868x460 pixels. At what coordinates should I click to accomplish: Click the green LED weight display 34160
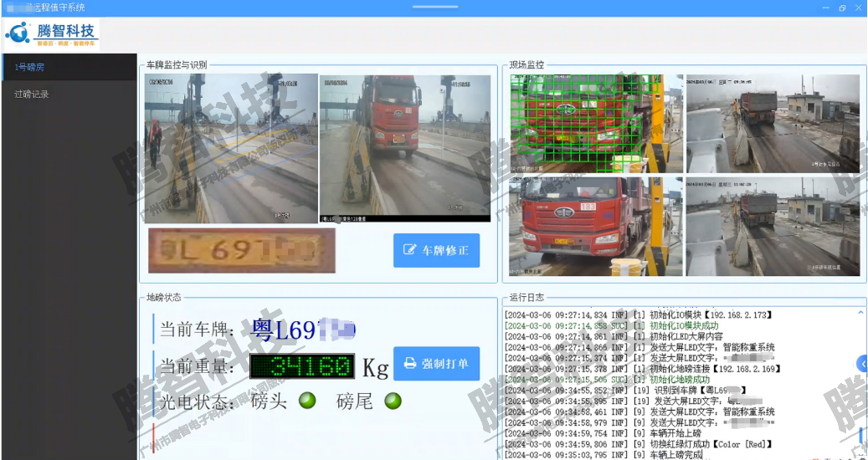pyautogui.click(x=302, y=366)
